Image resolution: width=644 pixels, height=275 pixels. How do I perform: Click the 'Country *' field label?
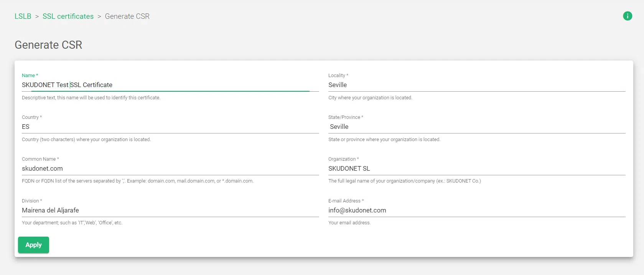pyautogui.click(x=32, y=117)
